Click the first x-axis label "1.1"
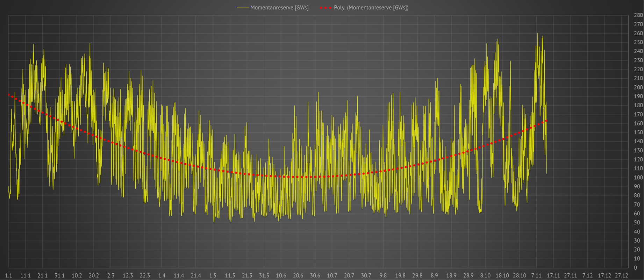Screen dimensions: 644x280 (8, 275)
